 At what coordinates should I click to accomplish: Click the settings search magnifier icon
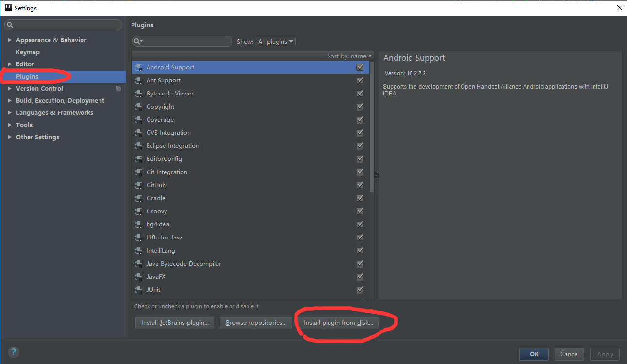pyautogui.click(x=10, y=25)
